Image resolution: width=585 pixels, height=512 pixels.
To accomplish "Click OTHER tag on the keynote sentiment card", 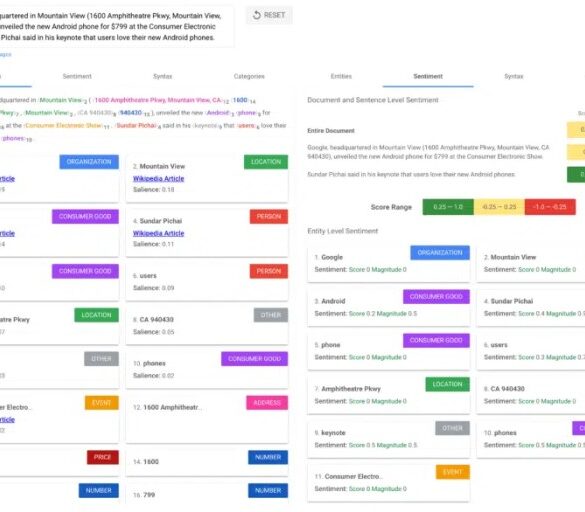I will [452, 428].
